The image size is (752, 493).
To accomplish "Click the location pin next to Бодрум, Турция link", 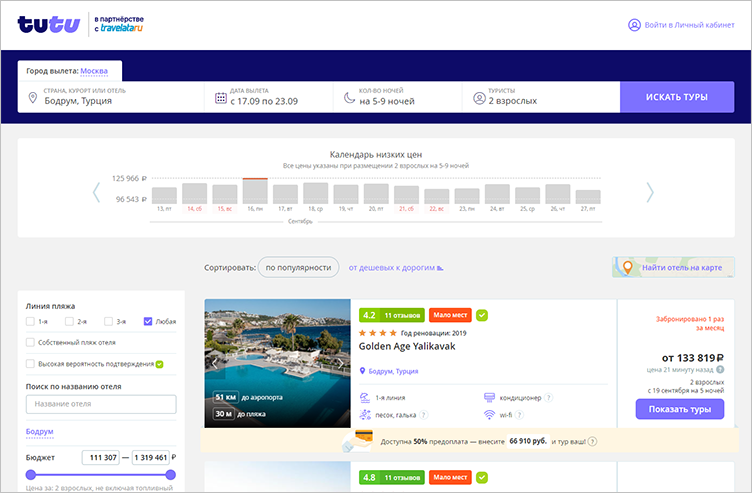I will (x=363, y=371).
